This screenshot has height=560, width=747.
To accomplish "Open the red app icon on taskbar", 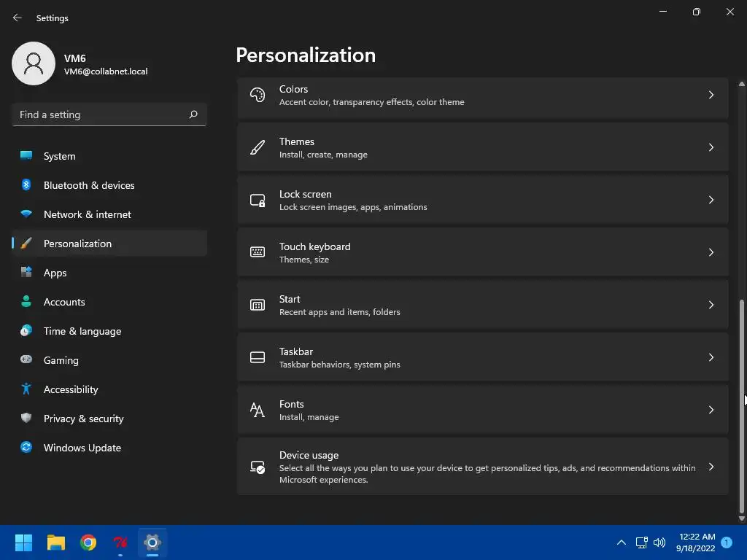I will pyautogui.click(x=120, y=542).
